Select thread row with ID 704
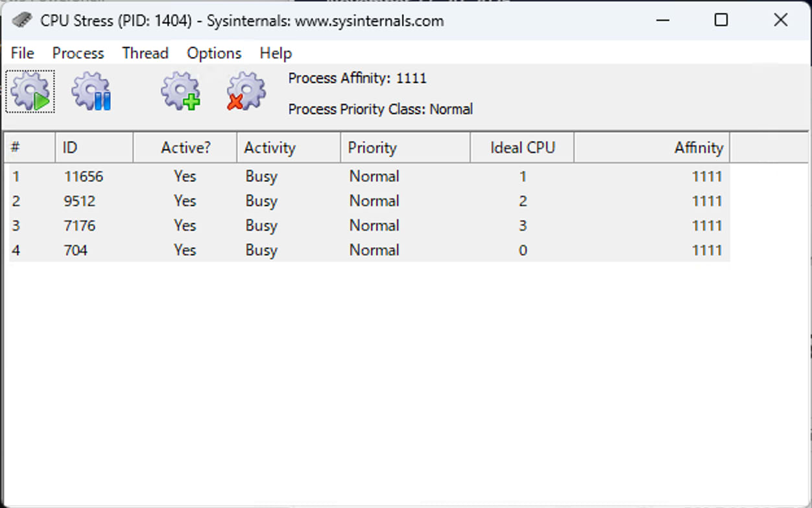The width and height of the screenshot is (812, 508). (x=367, y=250)
